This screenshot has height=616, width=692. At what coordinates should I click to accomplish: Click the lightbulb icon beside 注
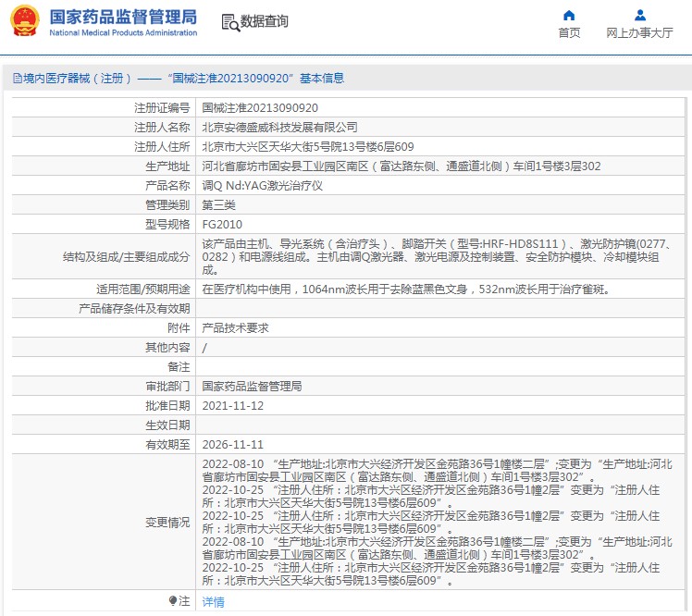[x=173, y=601]
